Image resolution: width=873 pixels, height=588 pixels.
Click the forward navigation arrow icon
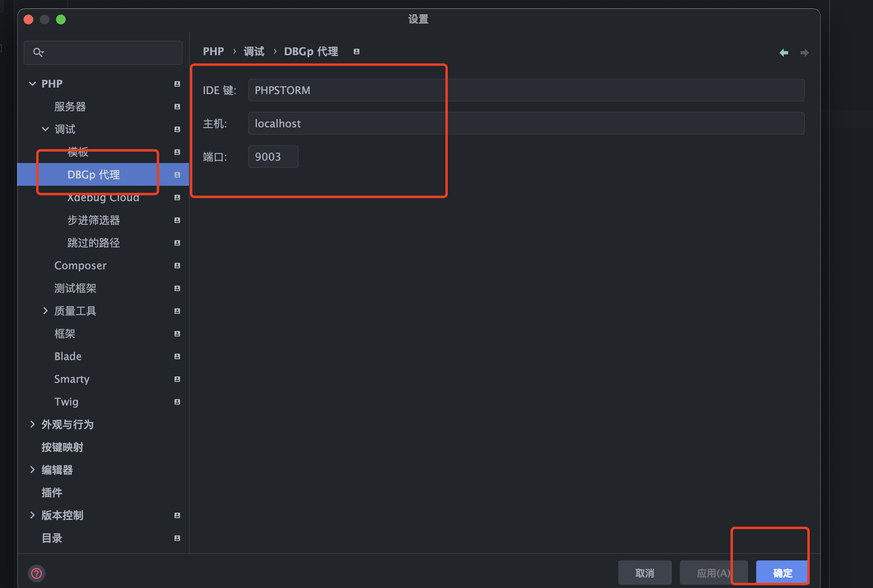(804, 53)
